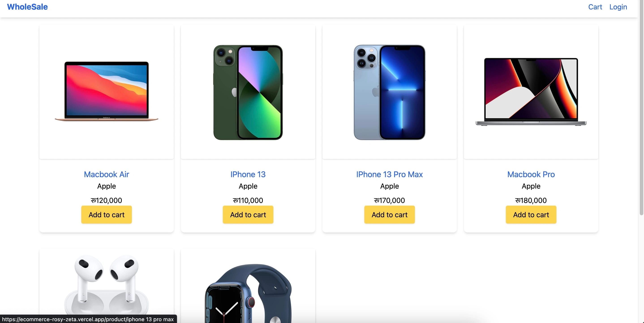The height and width of the screenshot is (323, 644).
Task: Open the IPhone 13 title link
Action: coord(248,174)
